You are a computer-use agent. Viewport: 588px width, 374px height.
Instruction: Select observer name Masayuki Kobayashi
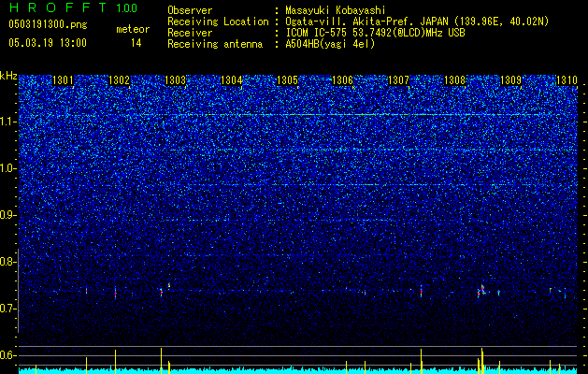click(x=336, y=10)
